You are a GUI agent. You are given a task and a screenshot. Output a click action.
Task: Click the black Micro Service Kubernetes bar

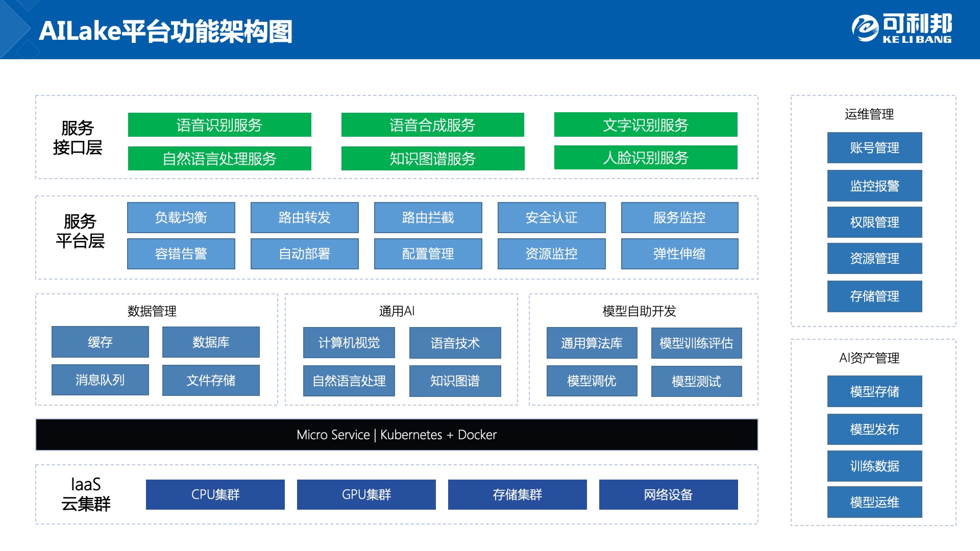tap(397, 435)
